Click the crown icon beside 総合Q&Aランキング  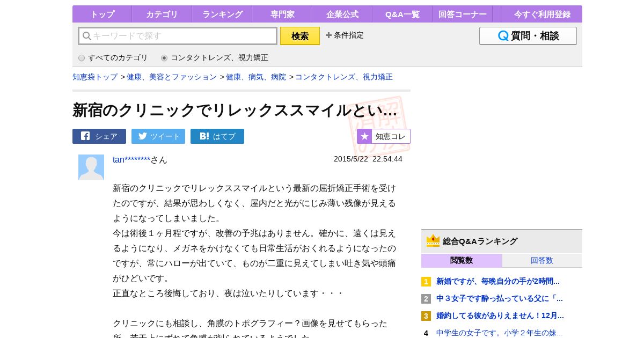[433, 241]
